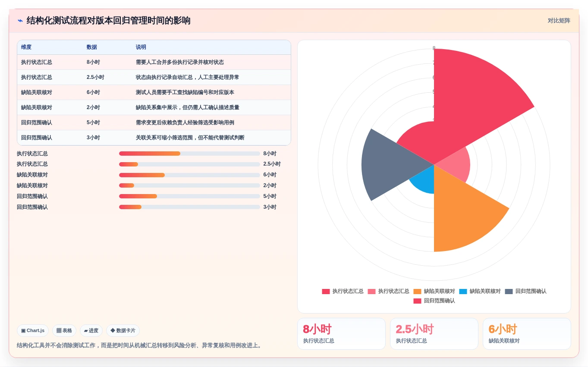Toggle the gray-blue 回归范围确认 legend entry

525,292
